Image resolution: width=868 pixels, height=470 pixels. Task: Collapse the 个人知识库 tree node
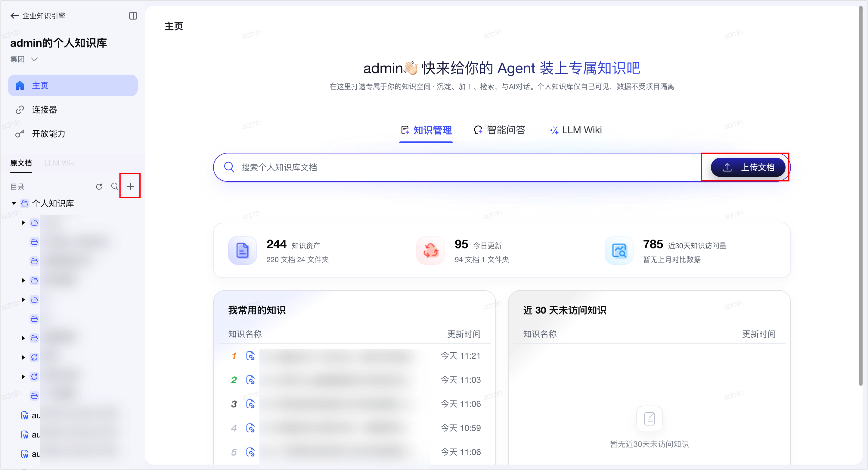[14, 203]
